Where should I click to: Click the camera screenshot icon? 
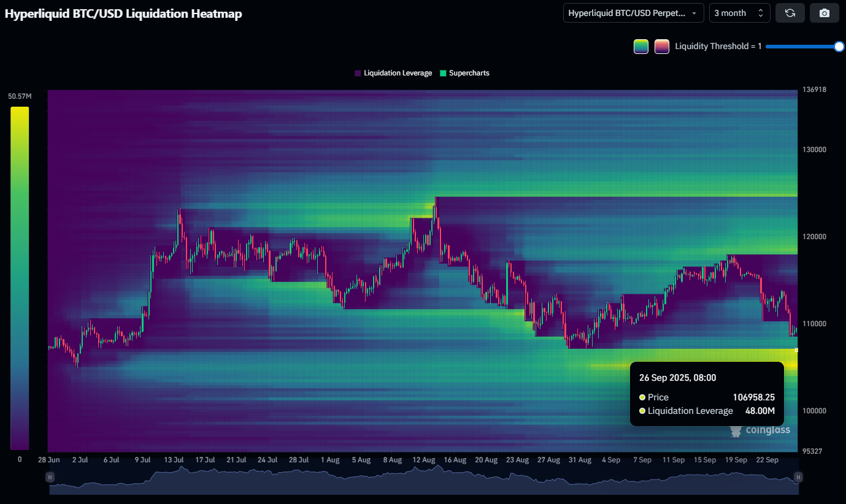(x=825, y=13)
